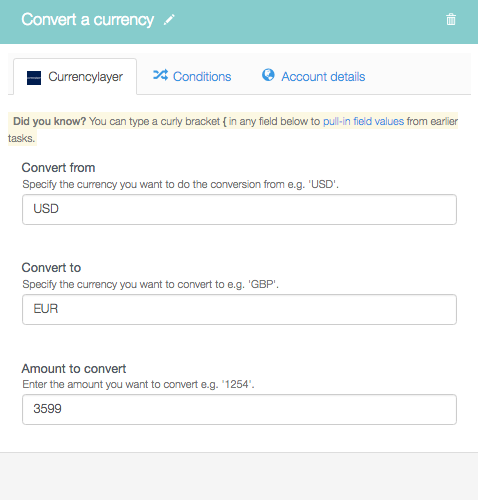
Task: Click the shuffle Conditions icon
Action: (x=160, y=75)
